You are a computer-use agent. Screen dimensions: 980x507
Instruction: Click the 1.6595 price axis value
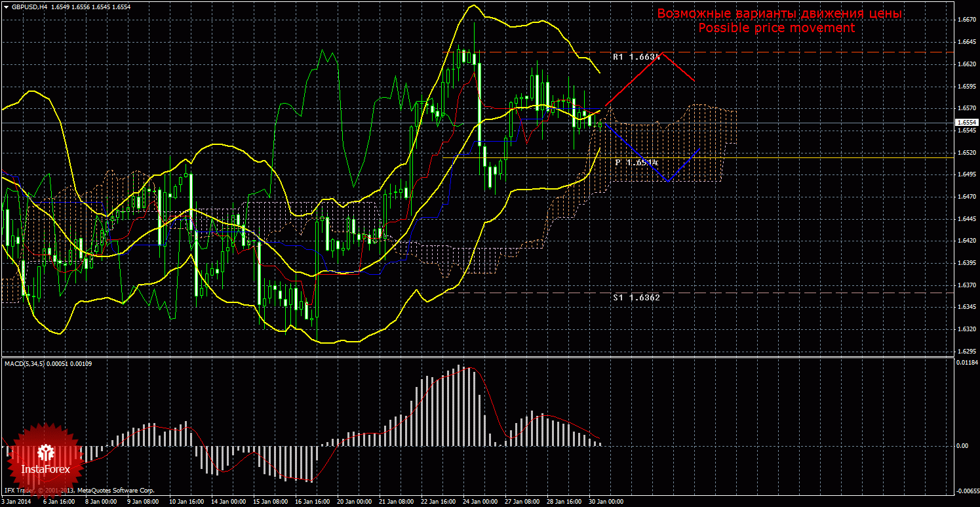(x=967, y=86)
